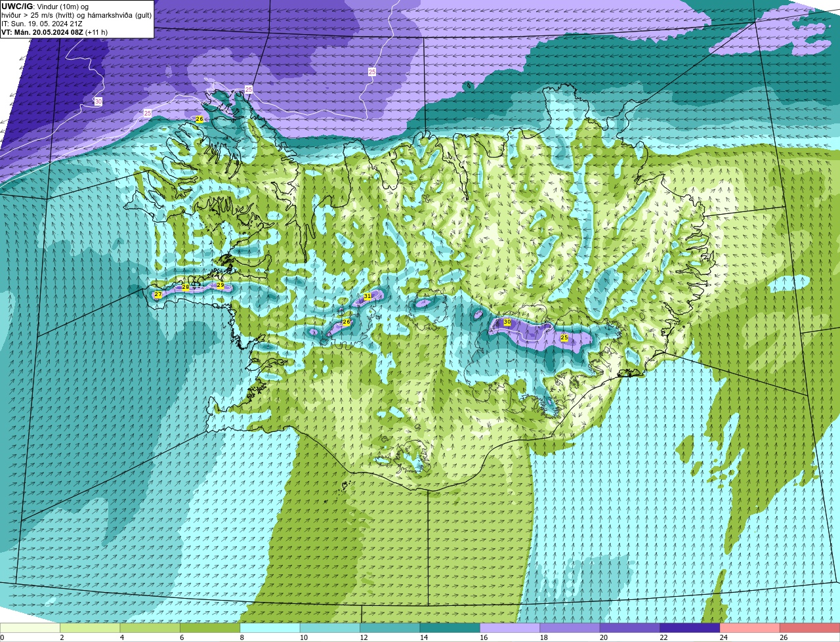This screenshot has height=642, width=840.
Task: Click the yellow 26 label below the 31 label
Action: coord(346,322)
